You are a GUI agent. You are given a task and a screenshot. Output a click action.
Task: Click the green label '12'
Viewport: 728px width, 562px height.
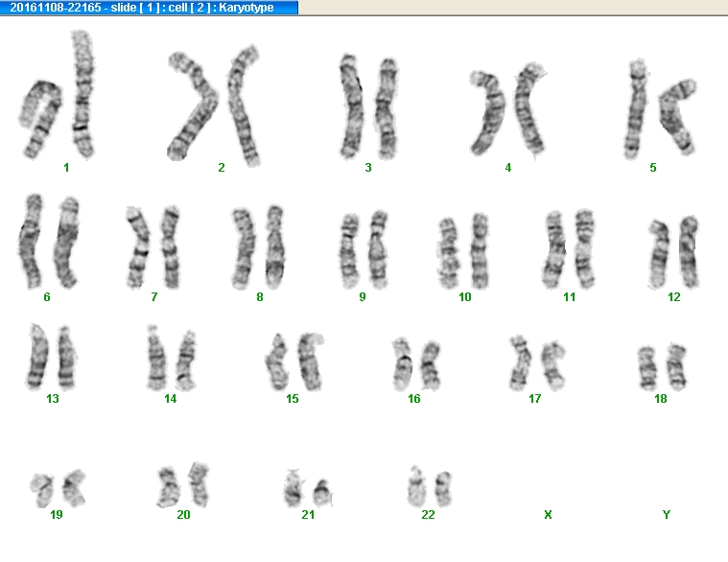click(x=674, y=297)
